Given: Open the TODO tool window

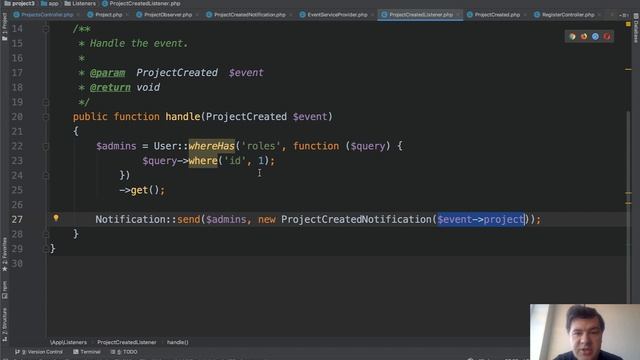Looking at the screenshot, I should [x=124, y=352].
